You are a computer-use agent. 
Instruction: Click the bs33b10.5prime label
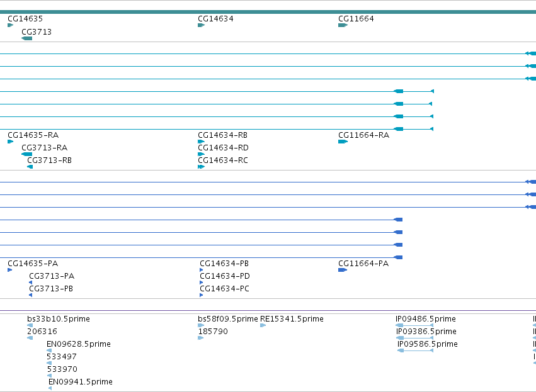[x=59, y=319]
